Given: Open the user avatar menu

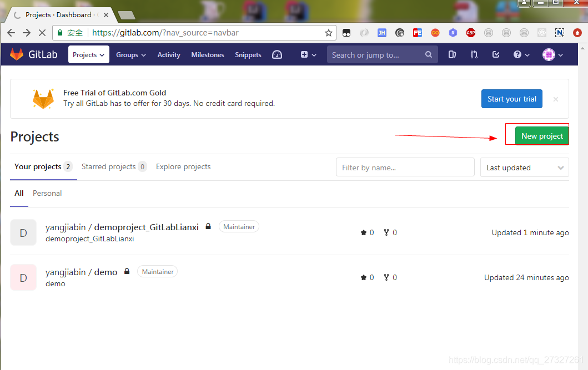Looking at the screenshot, I should (x=553, y=55).
